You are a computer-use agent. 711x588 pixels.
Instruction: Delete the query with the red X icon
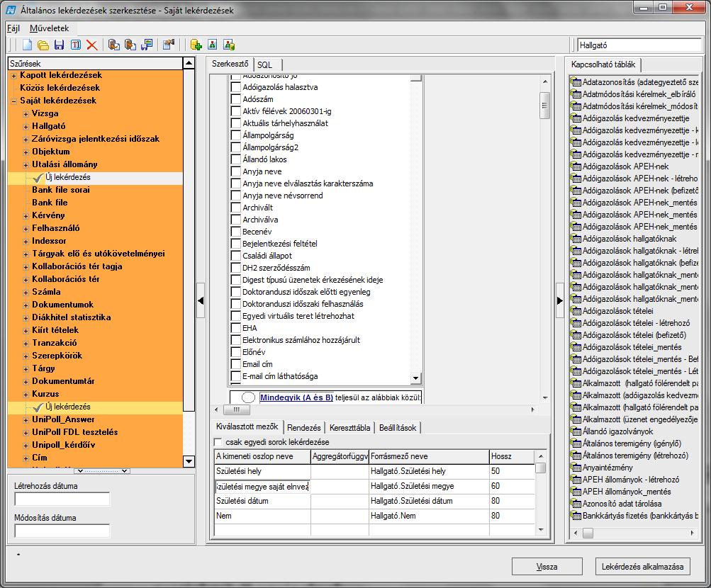tap(91, 45)
